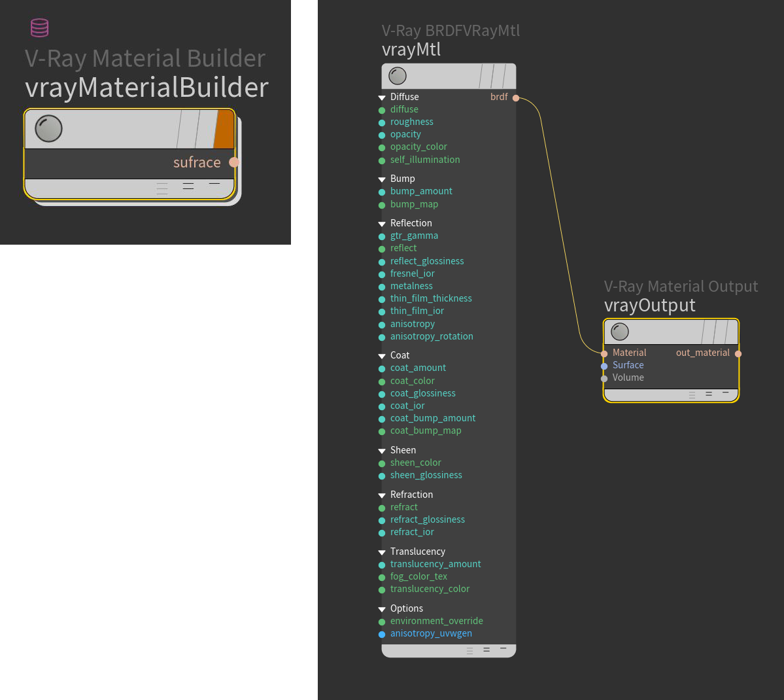
Task: Select the vrayOutput node name label
Action: (649, 306)
